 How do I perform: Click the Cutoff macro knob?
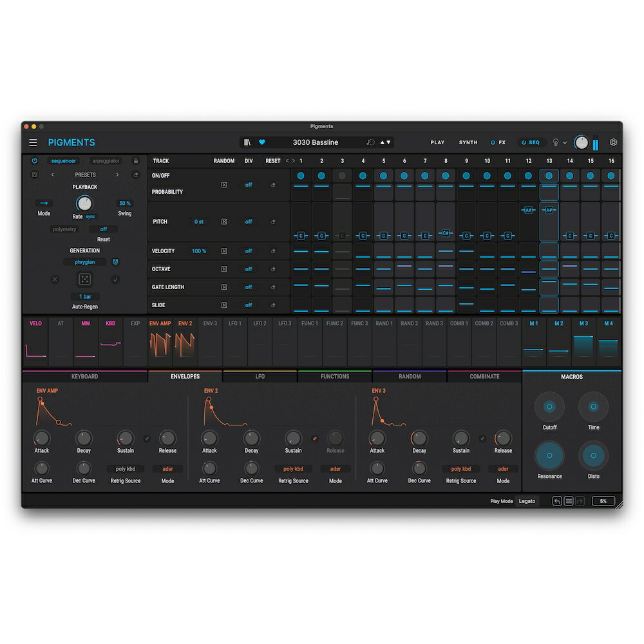(x=549, y=407)
